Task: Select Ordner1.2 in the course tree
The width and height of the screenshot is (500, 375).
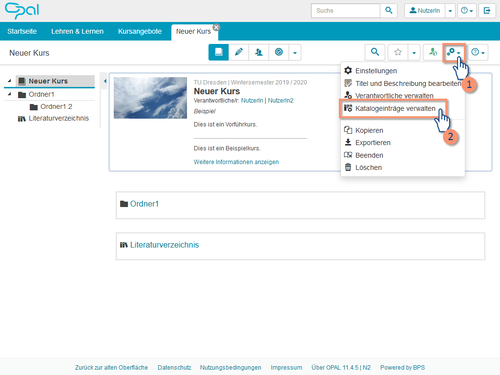Action: coord(56,107)
